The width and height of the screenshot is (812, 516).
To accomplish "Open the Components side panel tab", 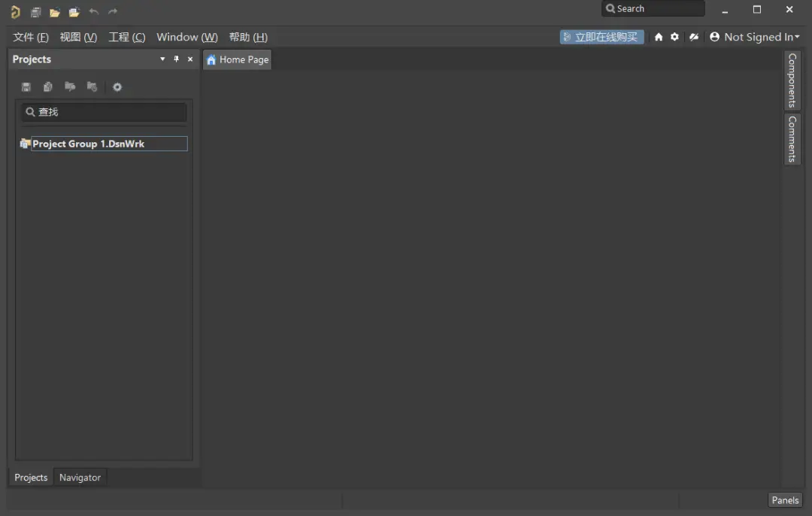I will pos(792,80).
